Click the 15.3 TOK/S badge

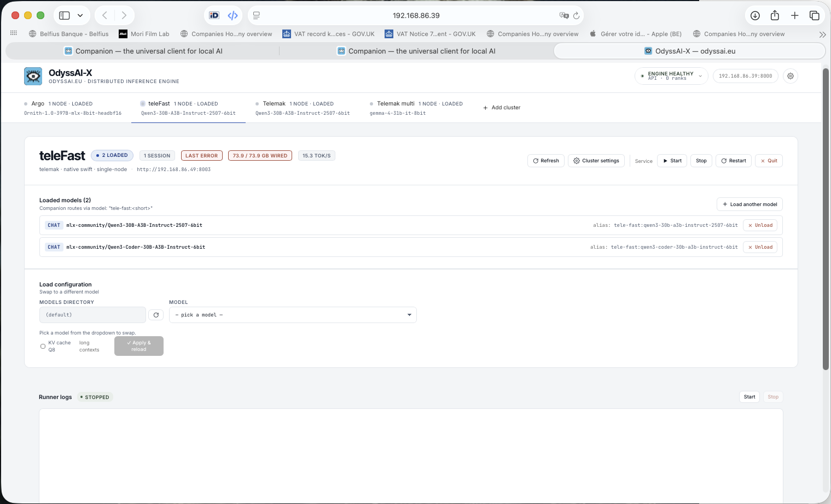[x=317, y=156]
